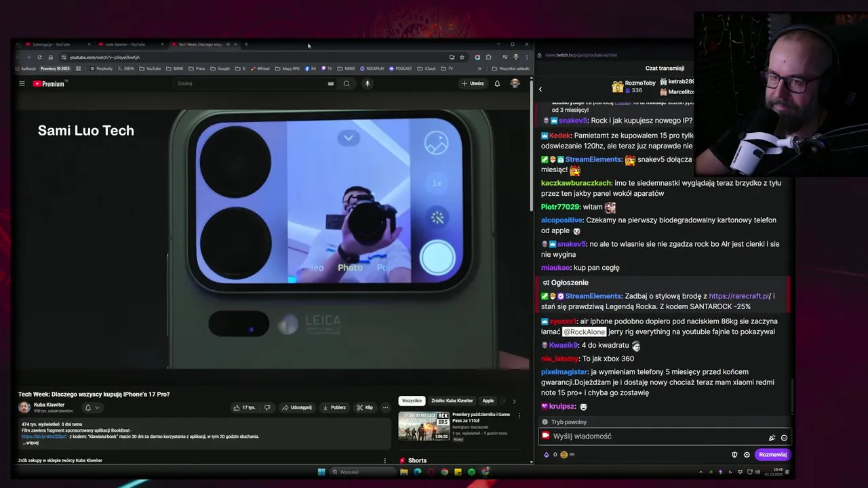Reload the page in the browser

[39, 57]
